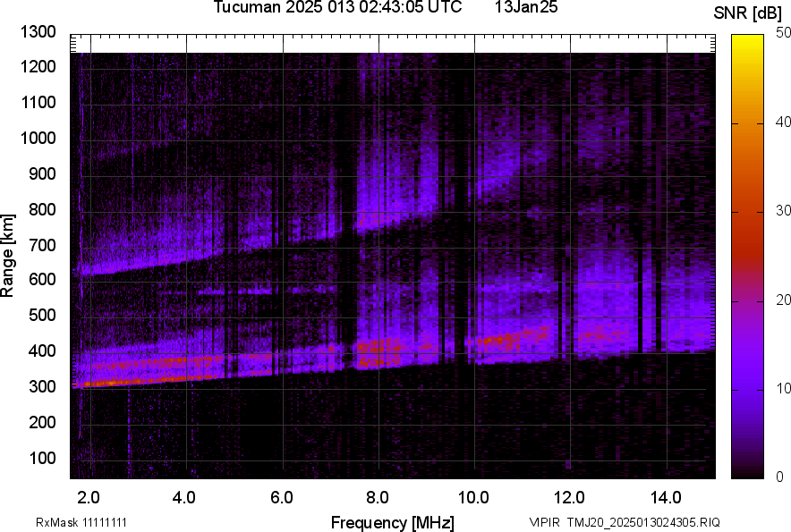
Task: Click the 'SNR [dB]' colorbar title
Action: click(x=747, y=13)
